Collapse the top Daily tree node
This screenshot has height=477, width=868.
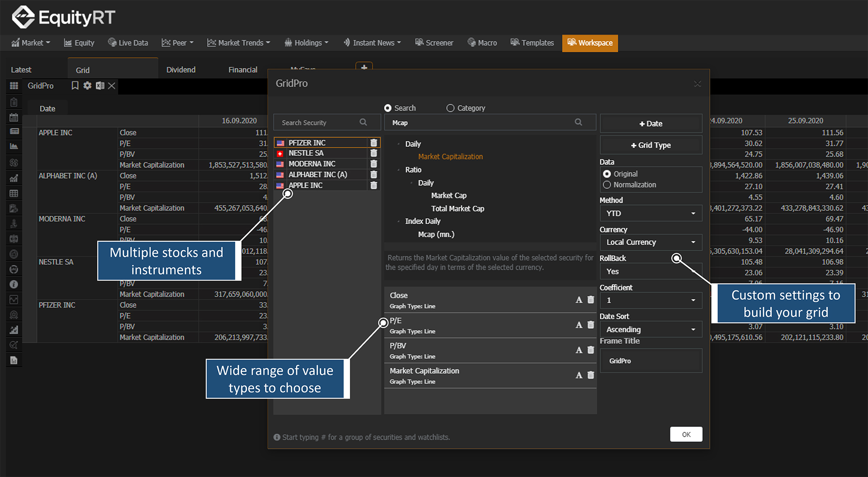tap(398, 144)
